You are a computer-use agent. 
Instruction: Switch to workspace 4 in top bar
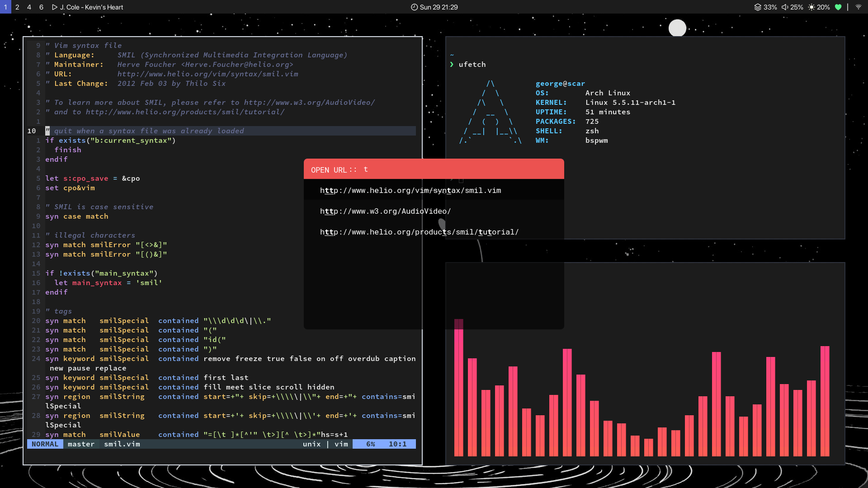tap(29, 7)
